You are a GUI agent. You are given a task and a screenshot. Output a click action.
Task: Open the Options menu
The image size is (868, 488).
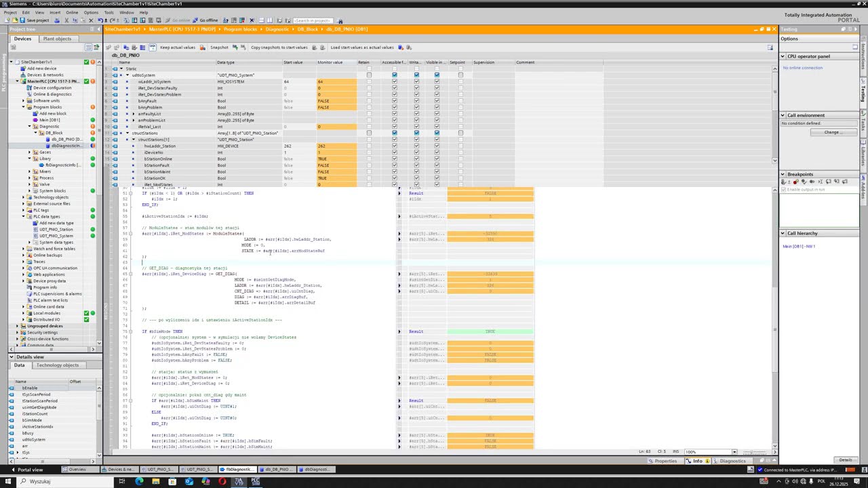[91, 12]
